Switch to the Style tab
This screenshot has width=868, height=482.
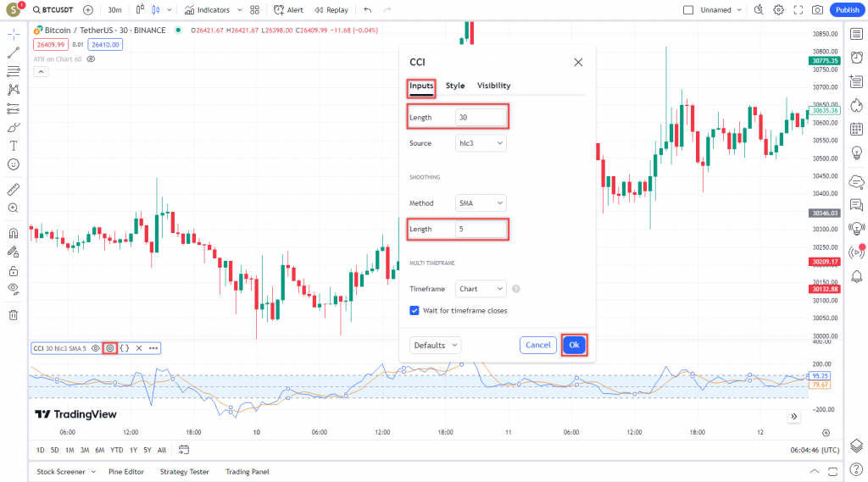[x=455, y=86]
